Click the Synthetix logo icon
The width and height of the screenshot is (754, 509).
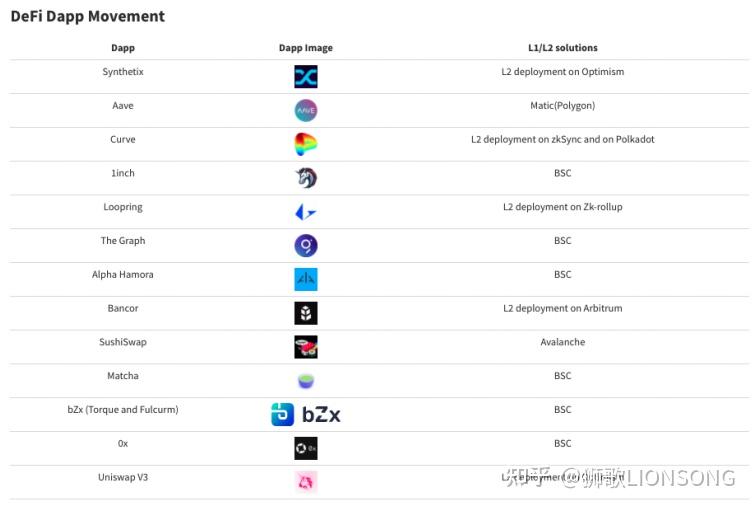[x=306, y=76]
